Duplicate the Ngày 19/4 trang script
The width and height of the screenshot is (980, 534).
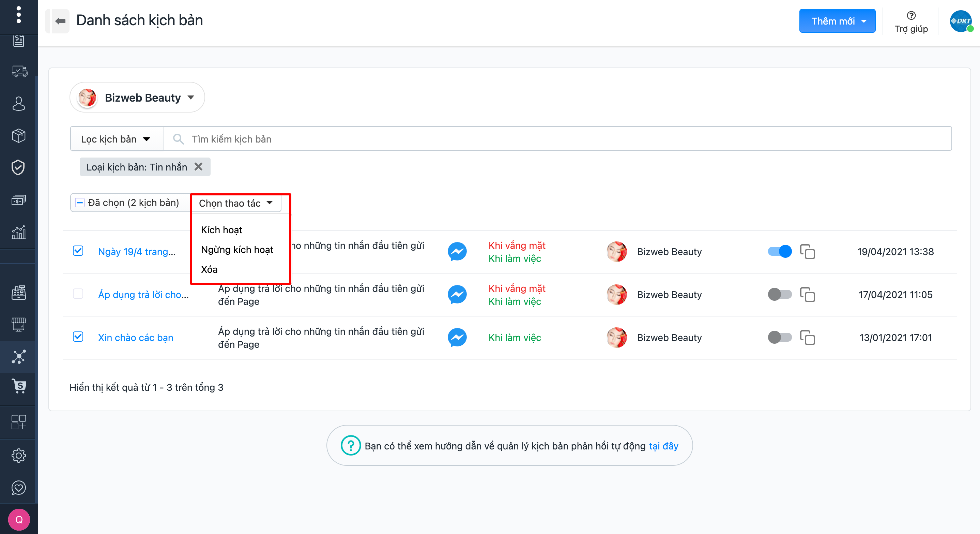(807, 251)
